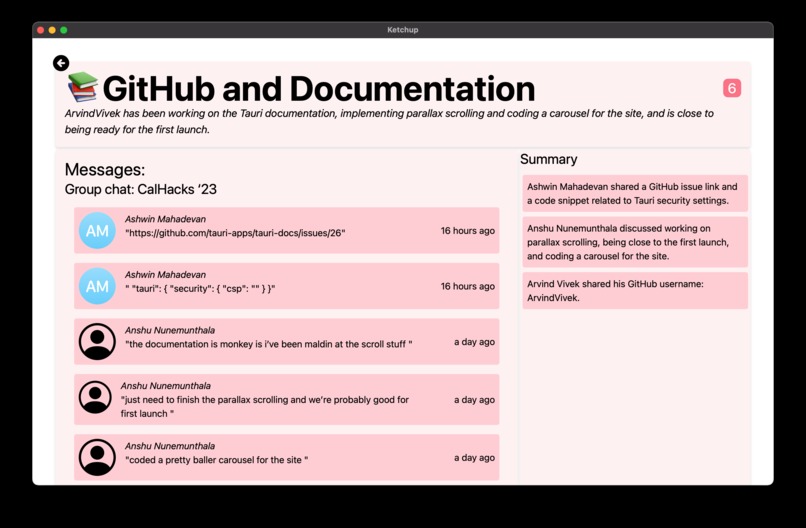Click 'a day ago' on the carousel message

(x=474, y=457)
